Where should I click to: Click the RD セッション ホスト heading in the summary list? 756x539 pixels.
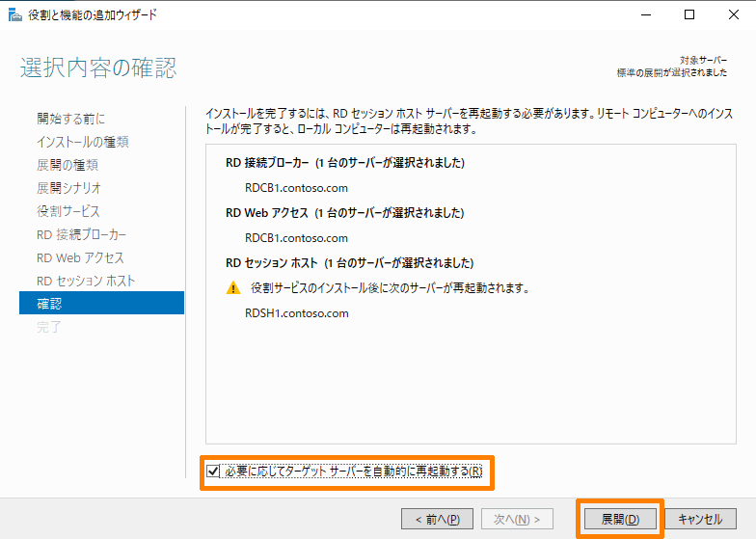[349, 263]
